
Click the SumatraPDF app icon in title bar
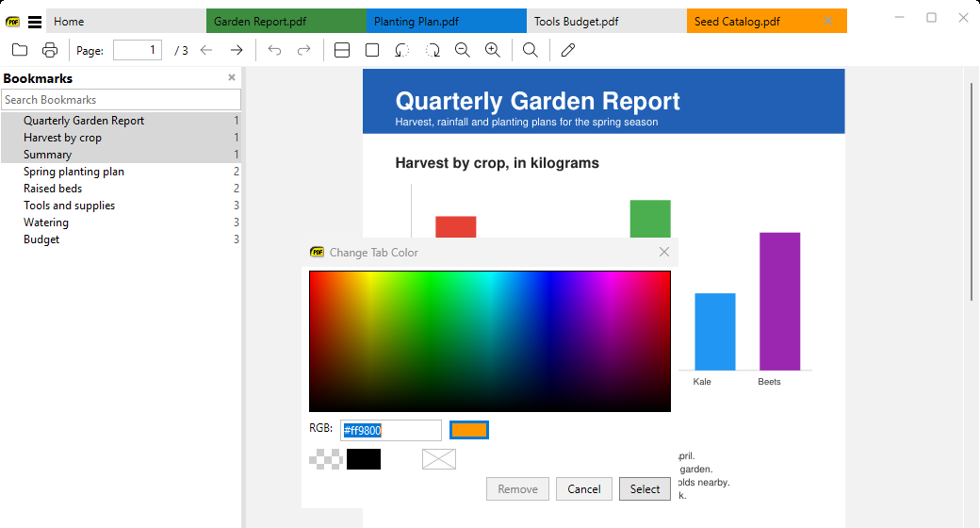click(12, 22)
